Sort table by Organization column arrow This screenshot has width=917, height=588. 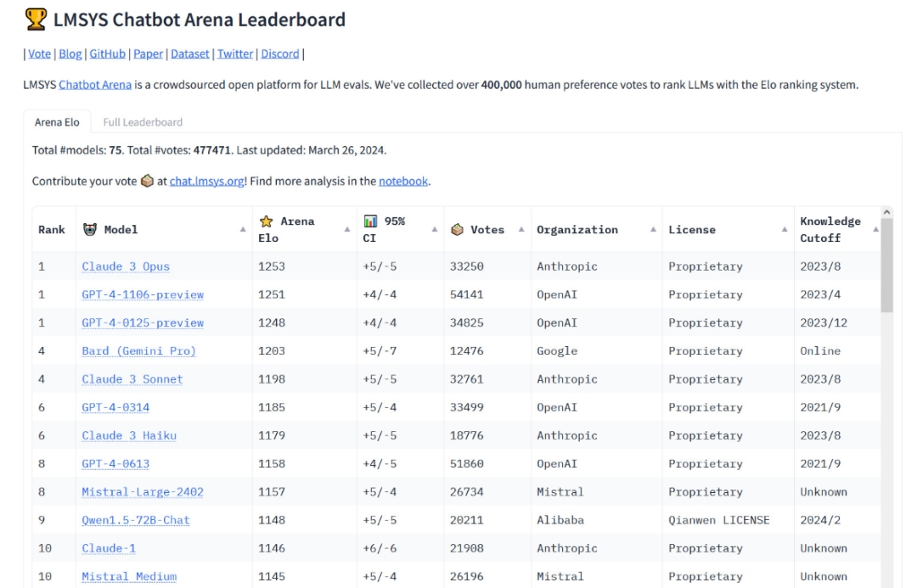click(653, 230)
